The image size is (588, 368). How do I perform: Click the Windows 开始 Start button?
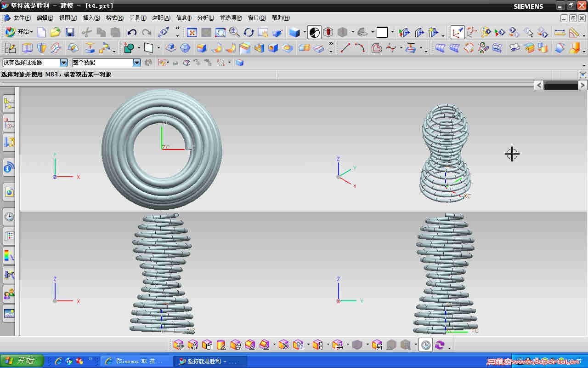click(x=22, y=361)
